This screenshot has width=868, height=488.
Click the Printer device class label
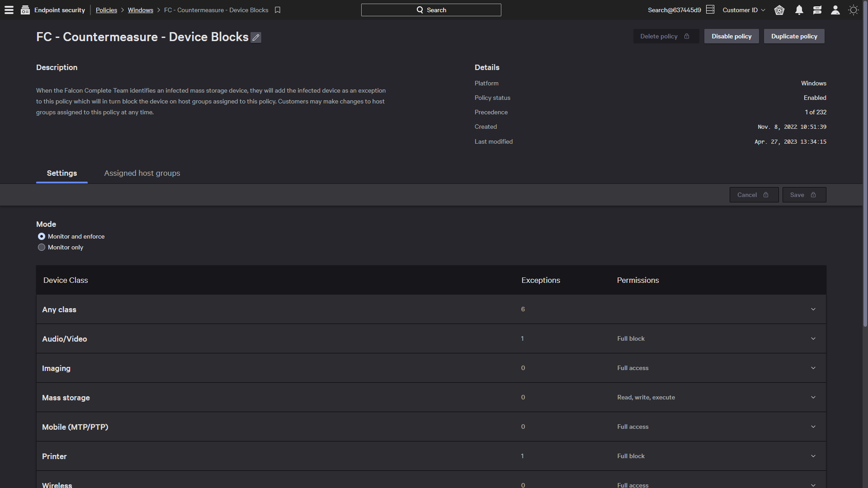pyautogui.click(x=54, y=456)
